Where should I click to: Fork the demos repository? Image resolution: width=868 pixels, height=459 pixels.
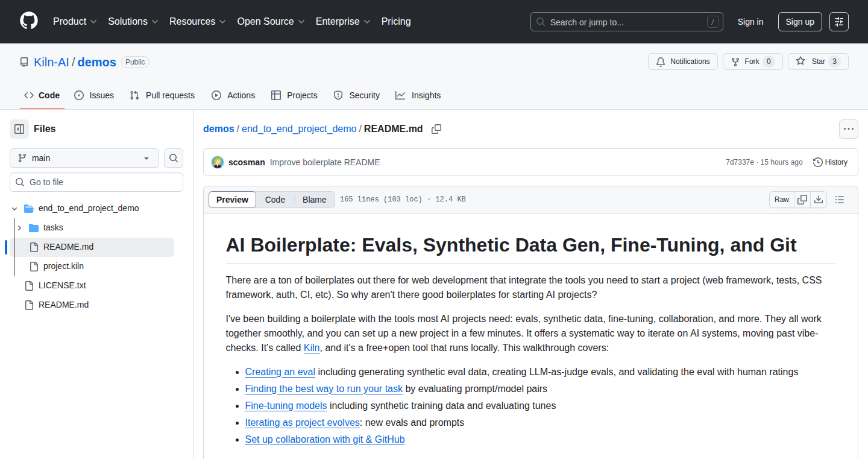[x=752, y=62]
